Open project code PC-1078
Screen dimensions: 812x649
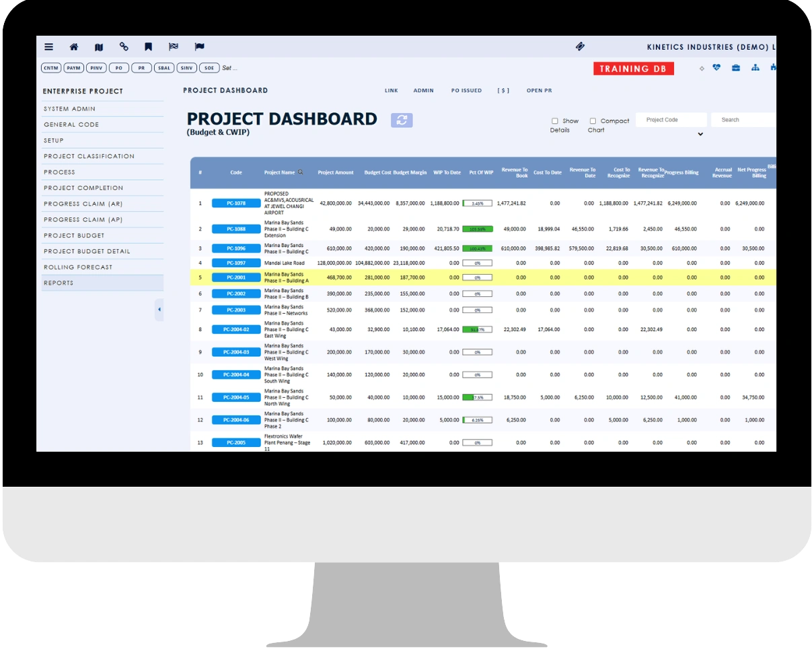pyautogui.click(x=236, y=203)
